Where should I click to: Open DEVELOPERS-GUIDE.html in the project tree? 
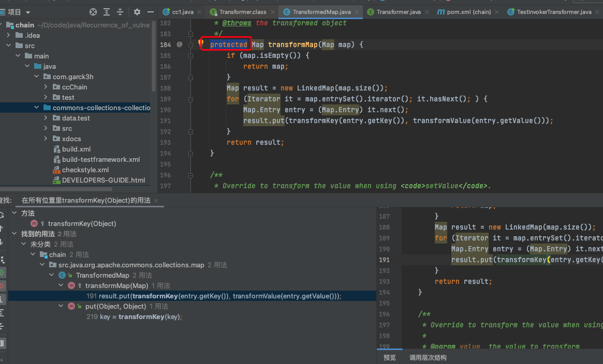(104, 180)
